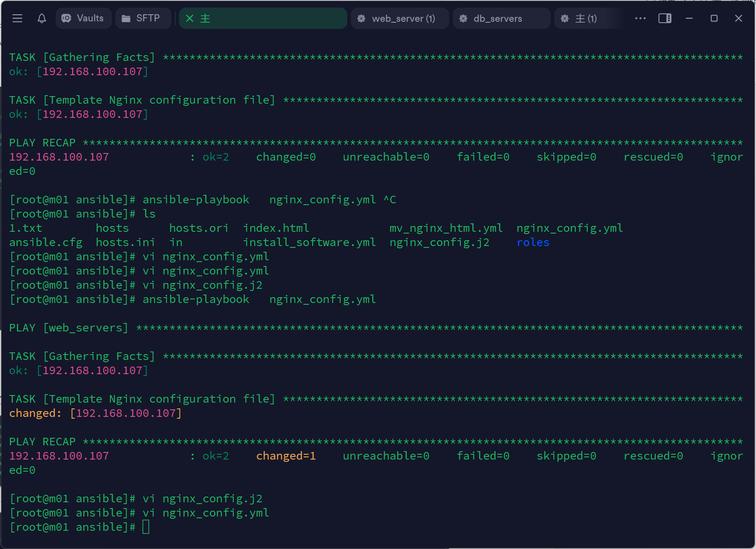Click 'hosts.ini' in ls output
Image resolution: width=756 pixels, height=549 pixels.
point(126,242)
